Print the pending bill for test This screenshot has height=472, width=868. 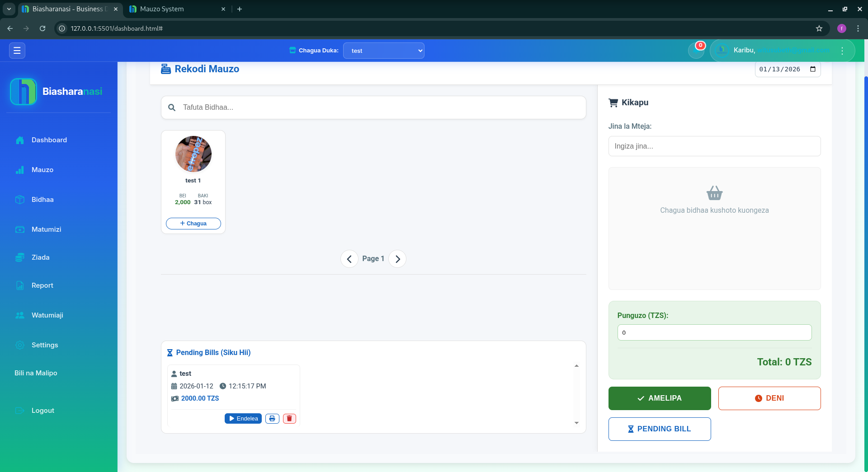[x=272, y=419]
